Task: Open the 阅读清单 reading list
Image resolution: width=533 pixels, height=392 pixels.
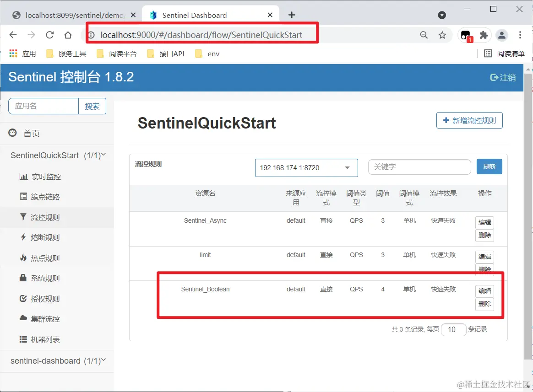Action: (x=505, y=54)
